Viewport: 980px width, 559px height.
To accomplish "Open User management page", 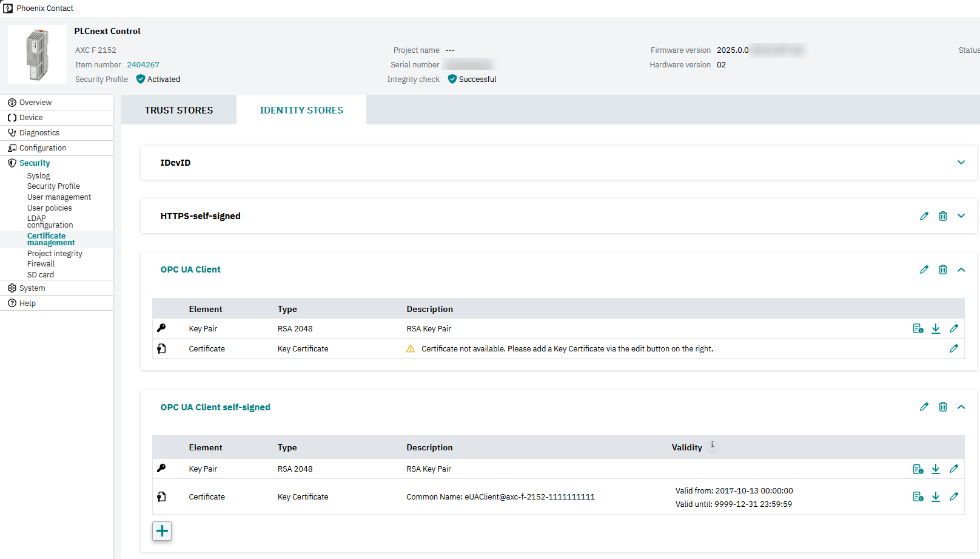I will coord(59,197).
